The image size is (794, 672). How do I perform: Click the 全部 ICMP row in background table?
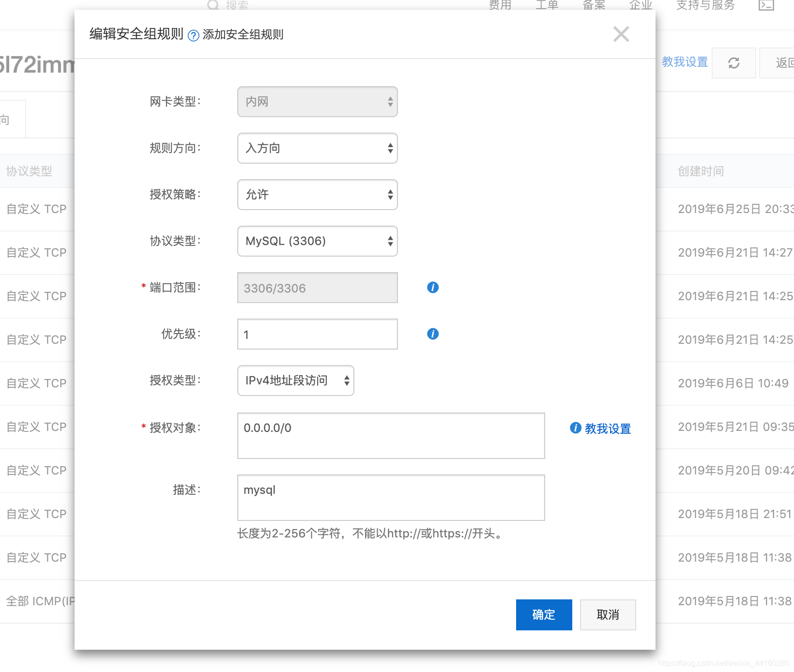(x=40, y=601)
